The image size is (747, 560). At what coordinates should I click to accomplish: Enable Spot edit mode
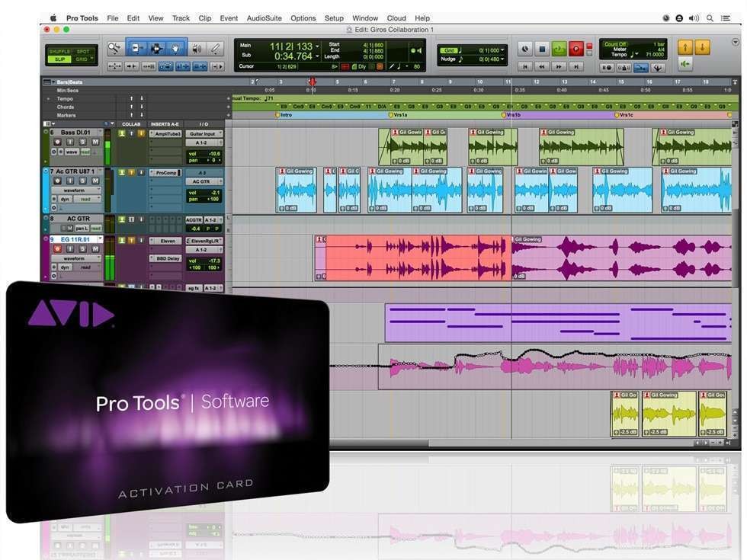coord(83,51)
